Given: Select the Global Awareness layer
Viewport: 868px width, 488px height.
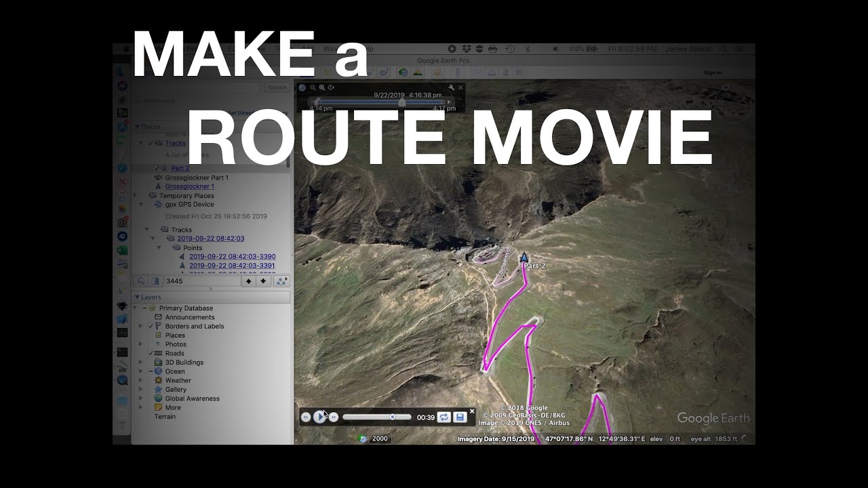Looking at the screenshot, I should pos(193,399).
